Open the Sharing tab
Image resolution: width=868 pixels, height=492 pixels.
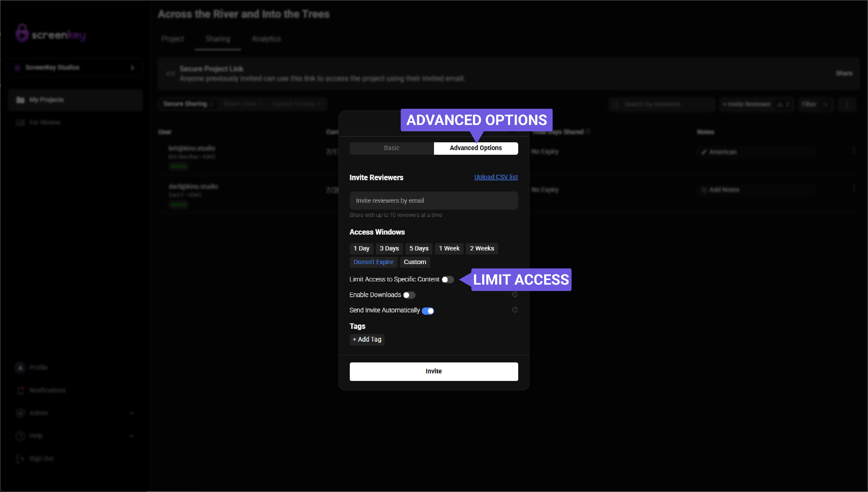(x=218, y=39)
